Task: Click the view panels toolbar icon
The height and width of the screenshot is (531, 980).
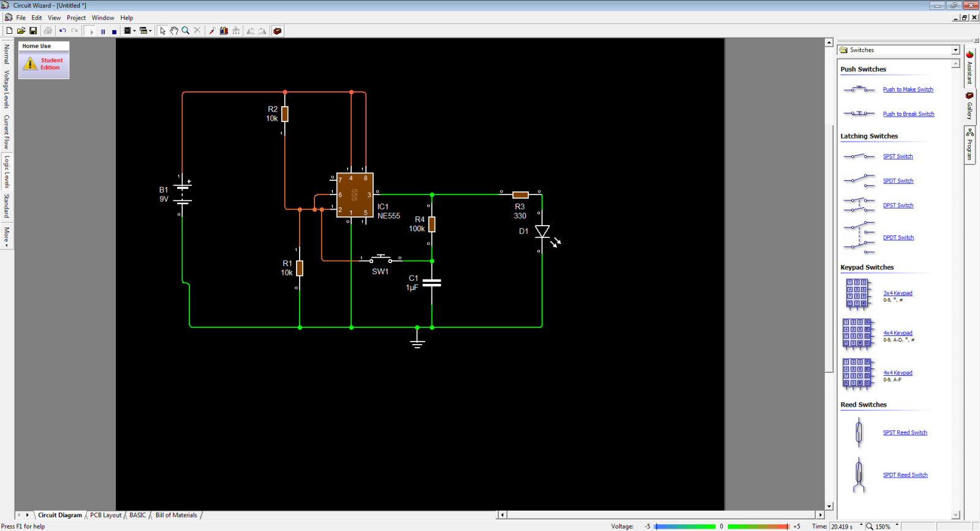Action: pyautogui.click(x=143, y=31)
